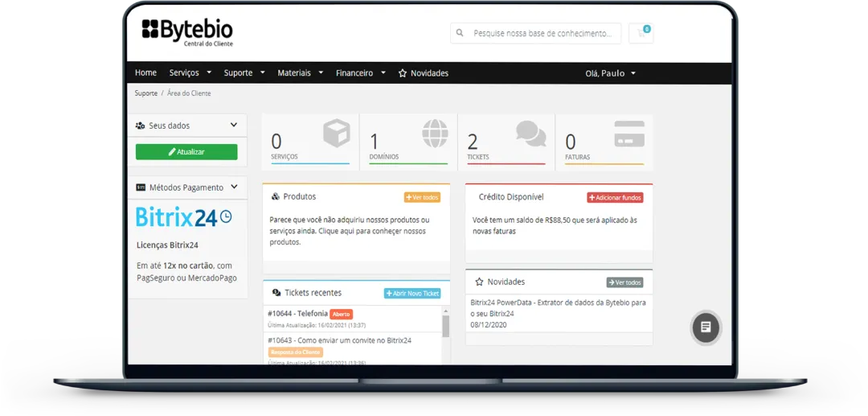The width and height of the screenshot is (868, 416).
Task: Click the 0 Serviços stat number
Action: point(276,142)
